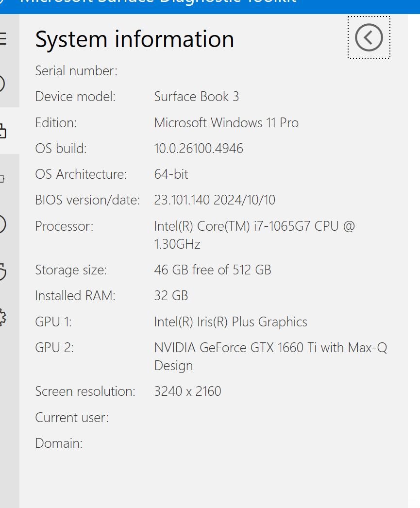
Task: Click the Microsoft Windows 11 Pro edition text
Action: click(226, 123)
